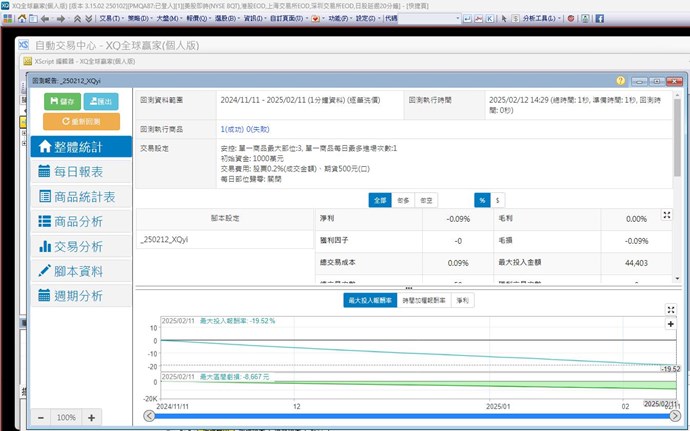Select 商品分析 product analysis in sidebar

[81, 221]
